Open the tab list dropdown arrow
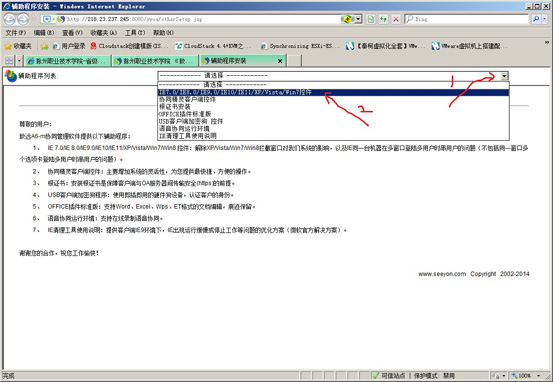This screenshot has width=553, height=382. point(19,61)
